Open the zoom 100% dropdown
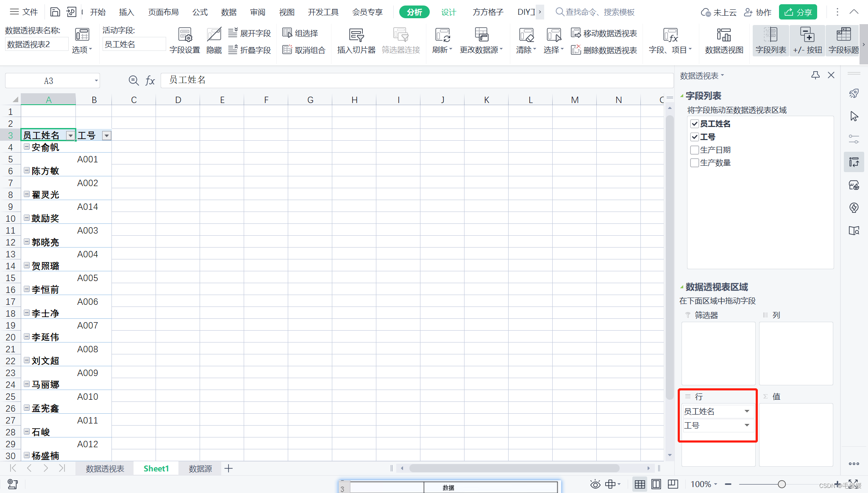The height and width of the screenshot is (493, 868). coord(704,484)
